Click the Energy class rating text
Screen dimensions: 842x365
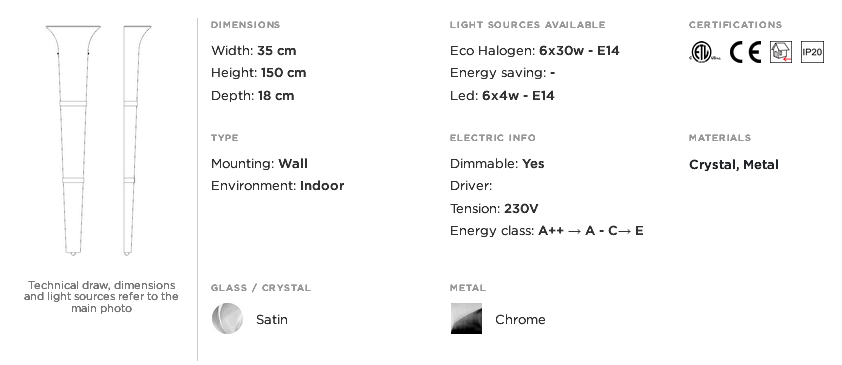(x=591, y=231)
